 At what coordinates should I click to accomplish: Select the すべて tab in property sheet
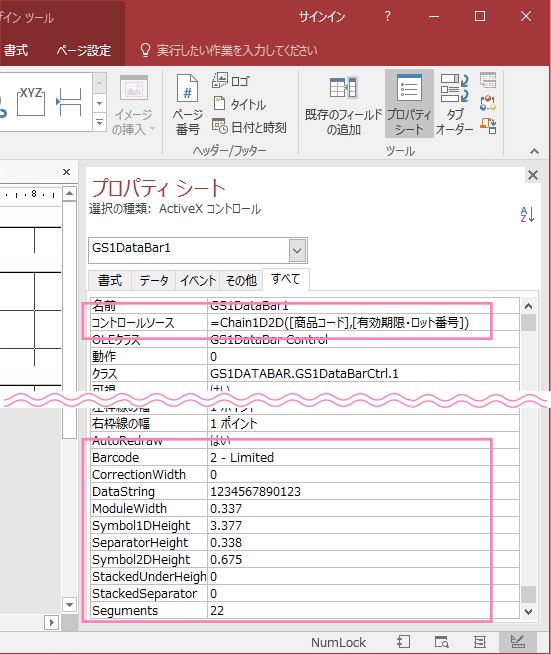pos(286,279)
